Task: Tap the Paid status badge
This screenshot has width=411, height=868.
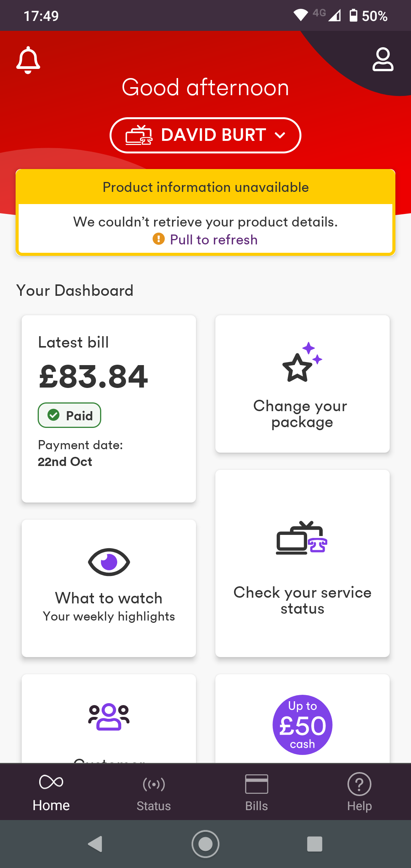Action: [x=69, y=415]
